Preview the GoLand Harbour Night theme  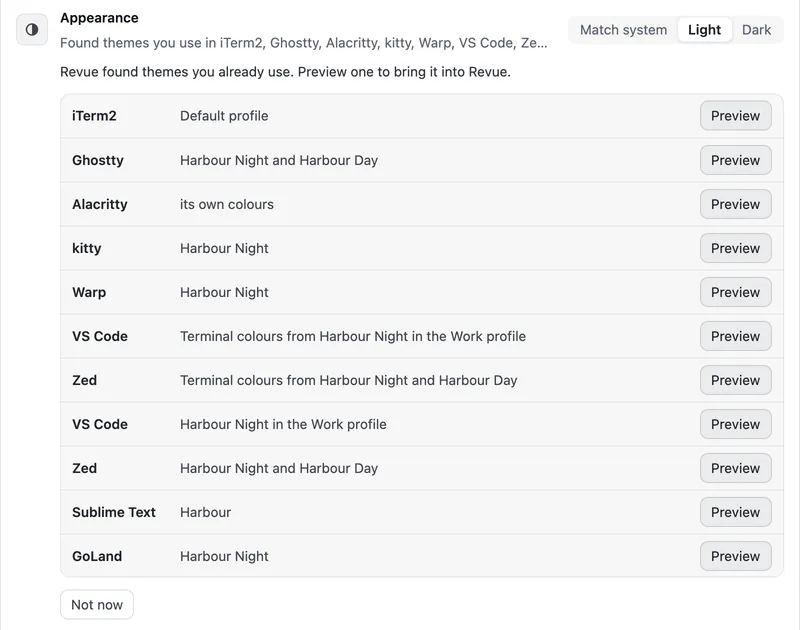coord(735,556)
